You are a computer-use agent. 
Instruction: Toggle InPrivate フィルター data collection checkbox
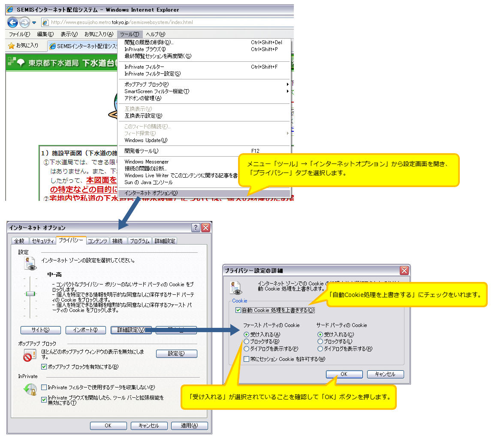[x=44, y=387]
